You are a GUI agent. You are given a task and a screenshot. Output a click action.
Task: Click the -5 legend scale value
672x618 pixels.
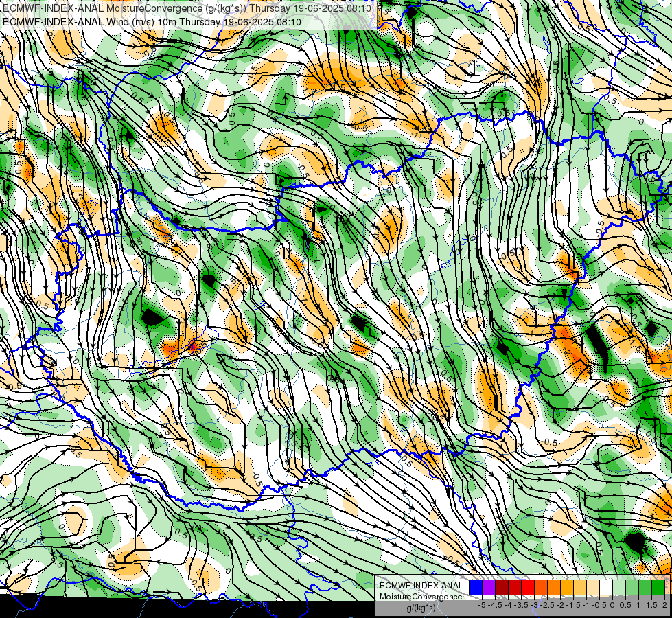[x=482, y=605]
